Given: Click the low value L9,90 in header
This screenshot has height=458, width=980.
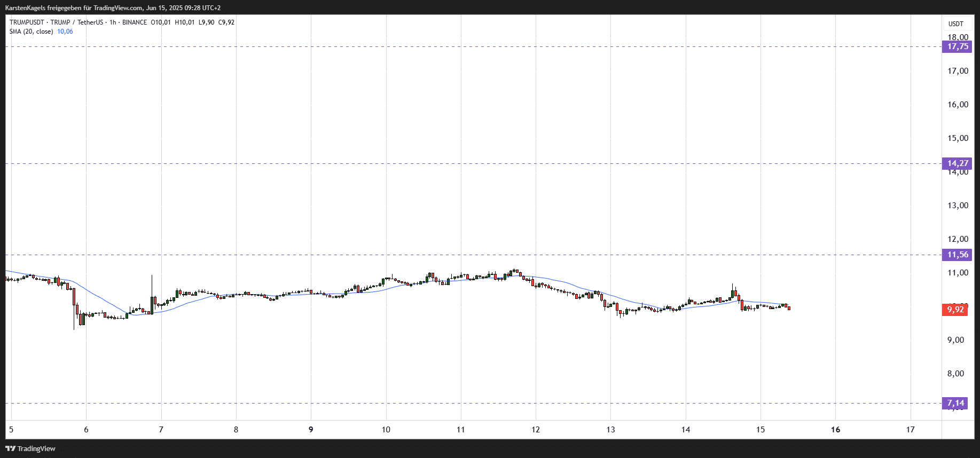Looking at the screenshot, I should click(x=206, y=22).
